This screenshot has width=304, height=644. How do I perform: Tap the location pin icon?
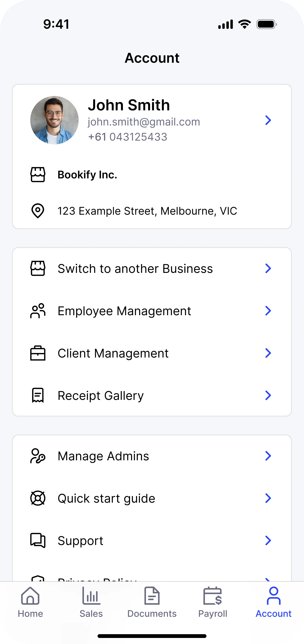click(38, 211)
